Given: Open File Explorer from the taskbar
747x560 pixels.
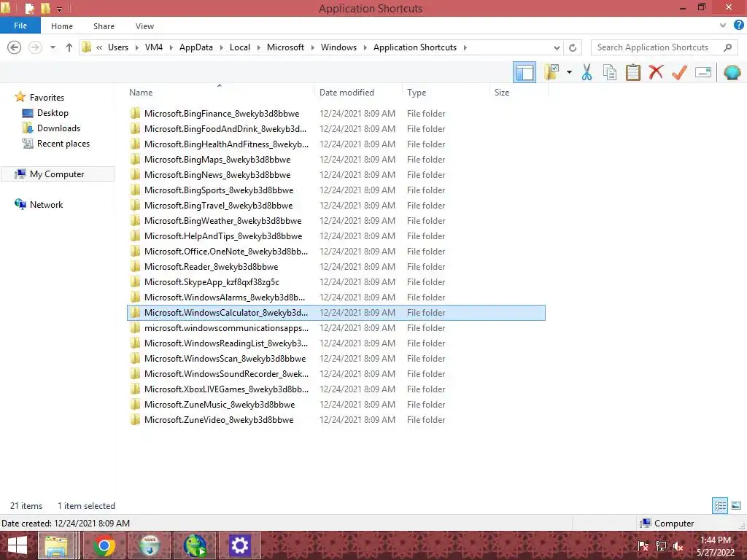Looking at the screenshot, I should (56, 545).
